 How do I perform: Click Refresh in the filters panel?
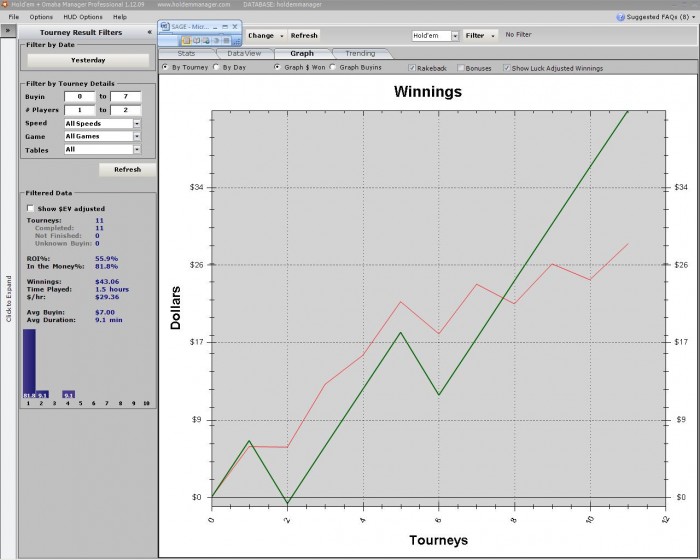128,170
